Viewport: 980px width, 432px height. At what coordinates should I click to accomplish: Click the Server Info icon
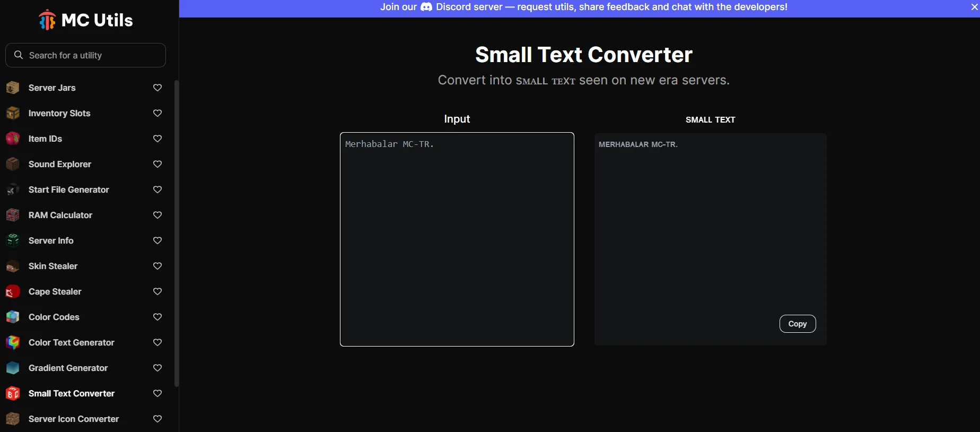tap(13, 240)
